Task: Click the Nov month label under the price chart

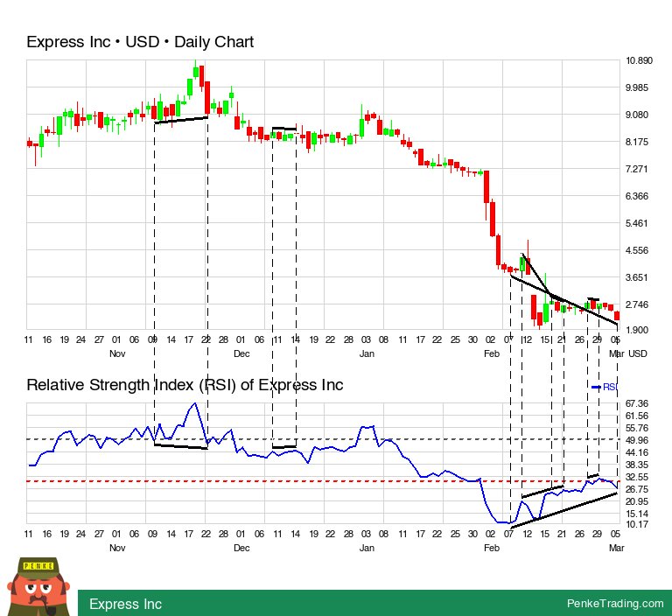Action: [x=117, y=354]
